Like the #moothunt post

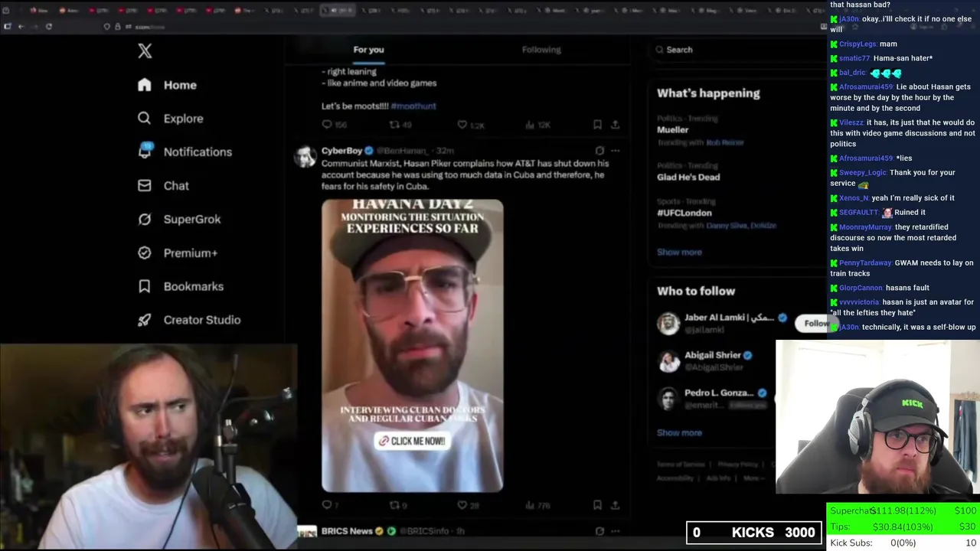point(462,125)
